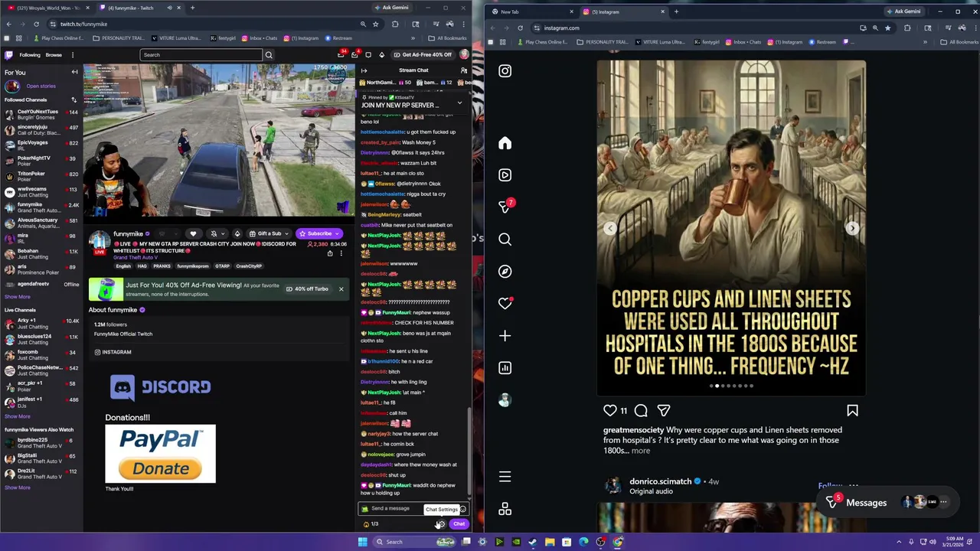Toggle funnymike notifications bell

pos(214,233)
